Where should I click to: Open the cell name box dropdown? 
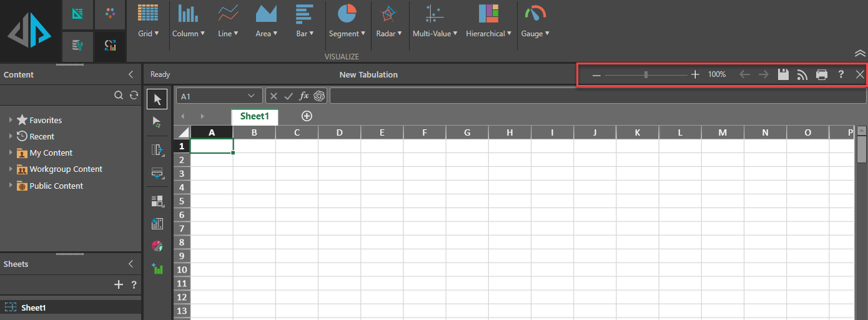252,96
